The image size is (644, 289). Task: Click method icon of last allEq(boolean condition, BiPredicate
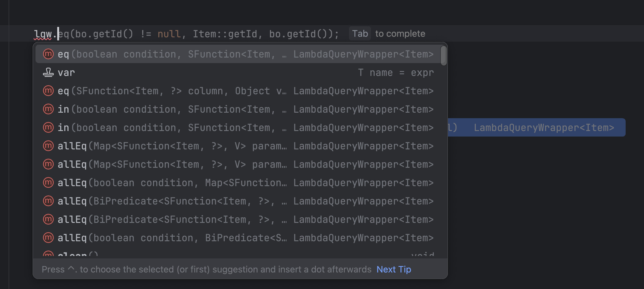[x=48, y=238]
